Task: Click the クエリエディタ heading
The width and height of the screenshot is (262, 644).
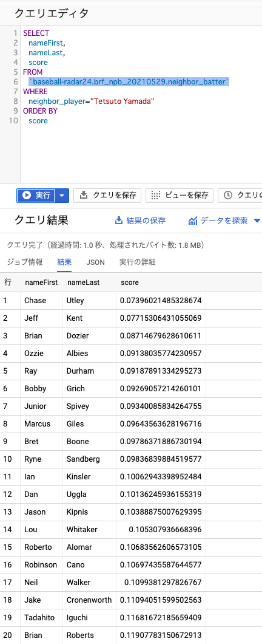Action: [x=52, y=13]
